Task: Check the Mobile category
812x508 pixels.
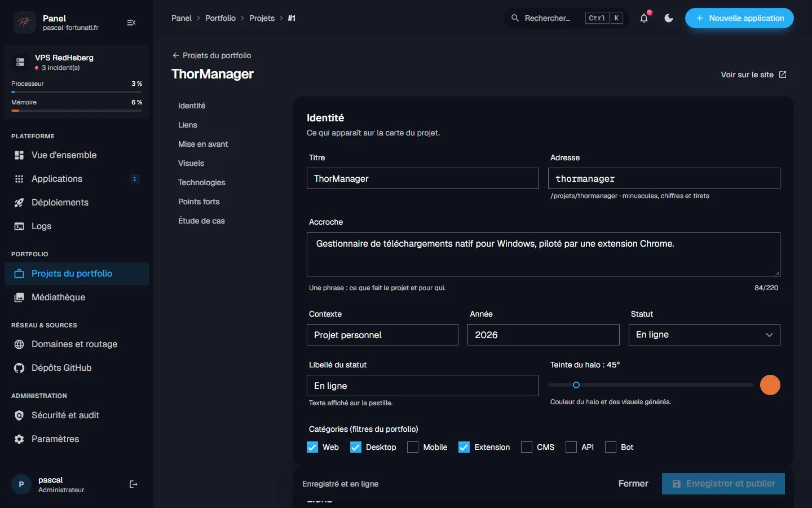Action: [413, 447]
